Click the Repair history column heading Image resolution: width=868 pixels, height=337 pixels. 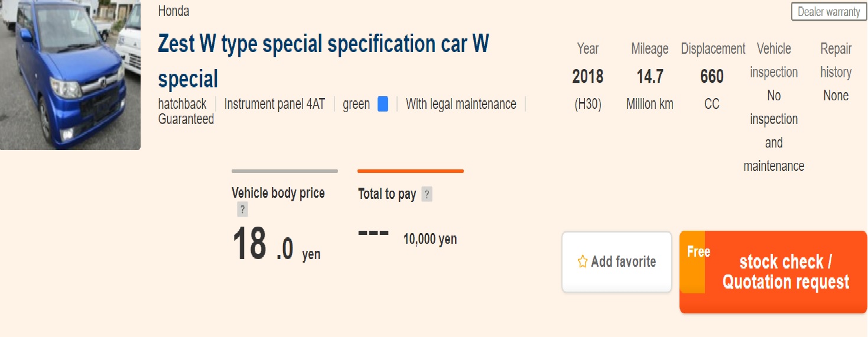tap(836, 60)
